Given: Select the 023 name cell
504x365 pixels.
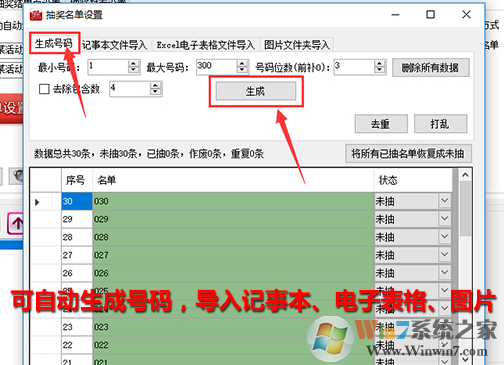Looking at the screenshot, I should pos(233,327).
